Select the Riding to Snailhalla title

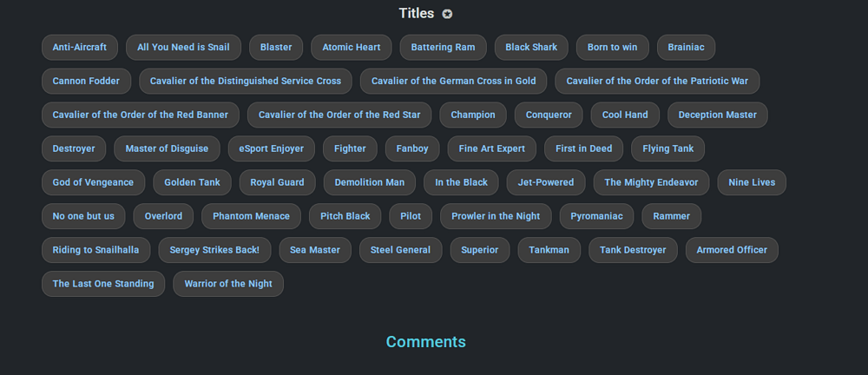click(95, 250)
